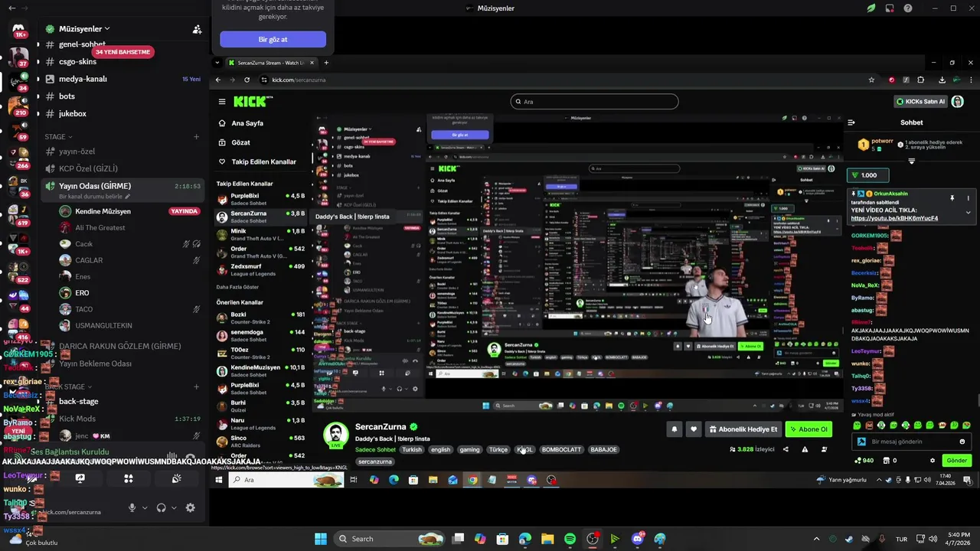This screenshot has width=980, height=551.
Task: Click Daha Fazla Göster in Kick sidebar
Action: [x=237, y=287]
